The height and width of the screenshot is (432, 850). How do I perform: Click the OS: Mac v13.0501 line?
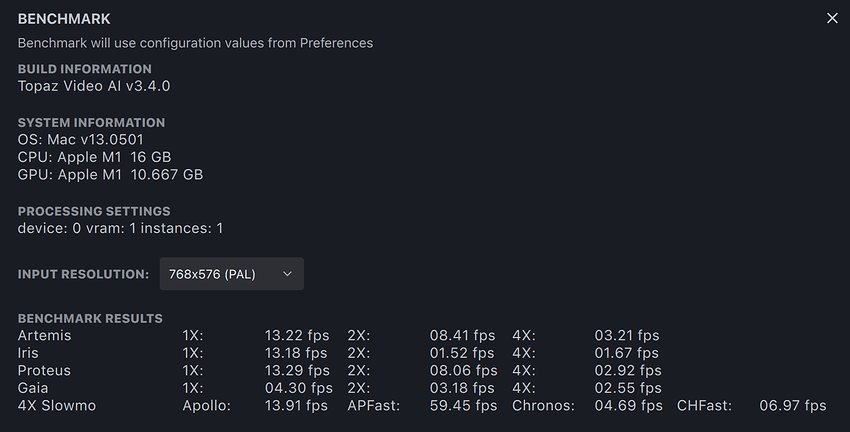(81, 140)
